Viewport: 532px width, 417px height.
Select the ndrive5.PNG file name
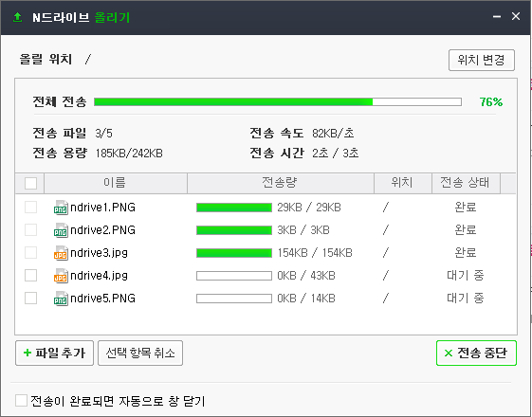[102, 299]
